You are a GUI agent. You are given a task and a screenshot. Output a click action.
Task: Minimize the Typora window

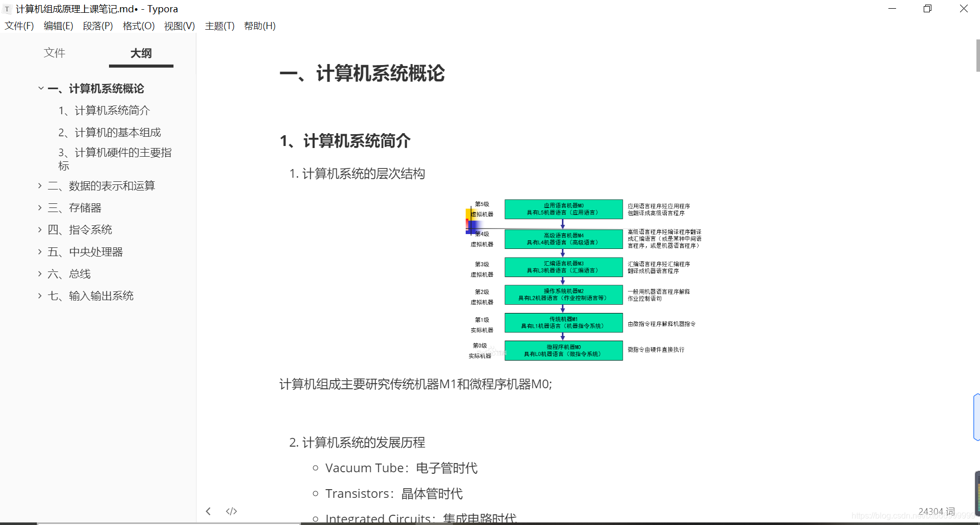[892, 9]
